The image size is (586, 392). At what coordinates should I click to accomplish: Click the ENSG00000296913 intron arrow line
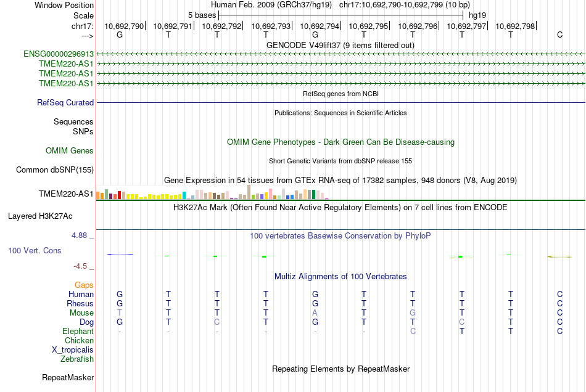(340, 54)
